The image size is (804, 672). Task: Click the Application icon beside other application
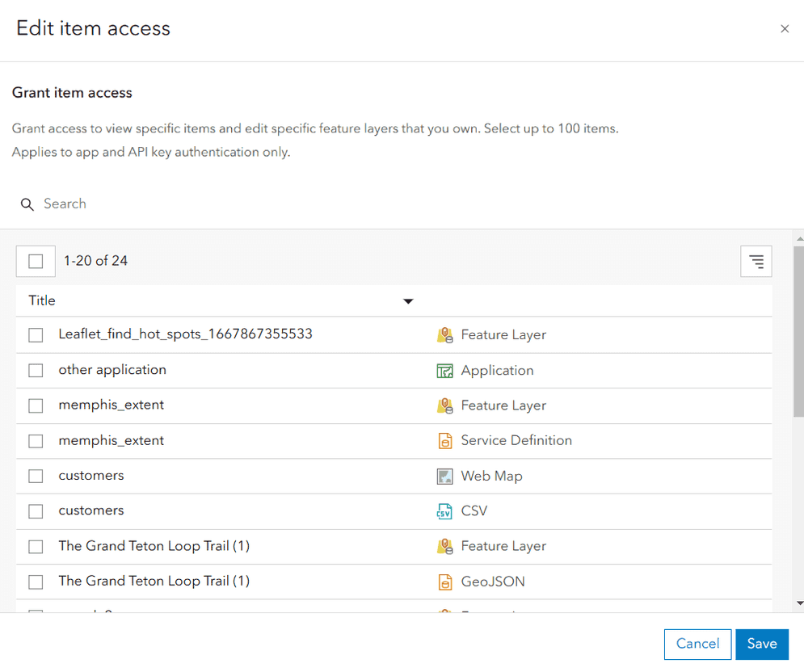click(444, 371)
